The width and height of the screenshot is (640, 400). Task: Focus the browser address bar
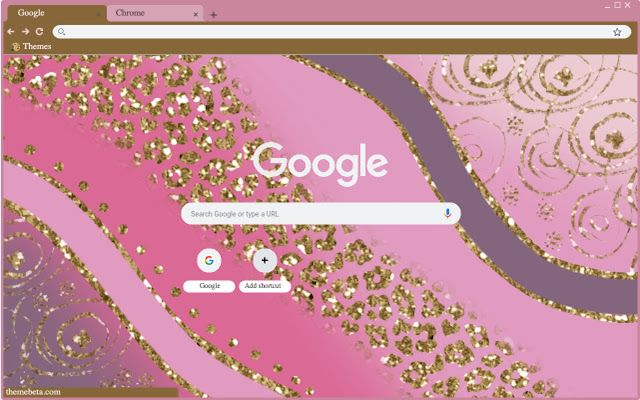coord(340,32)
